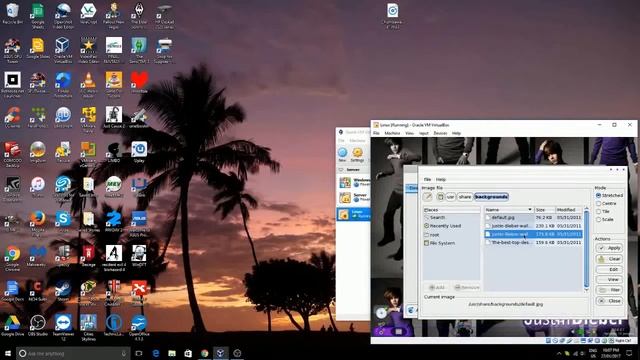Open the Malwarebytes desktop shortcut
This screenshot has height=360, width=640.
(38, 256)
